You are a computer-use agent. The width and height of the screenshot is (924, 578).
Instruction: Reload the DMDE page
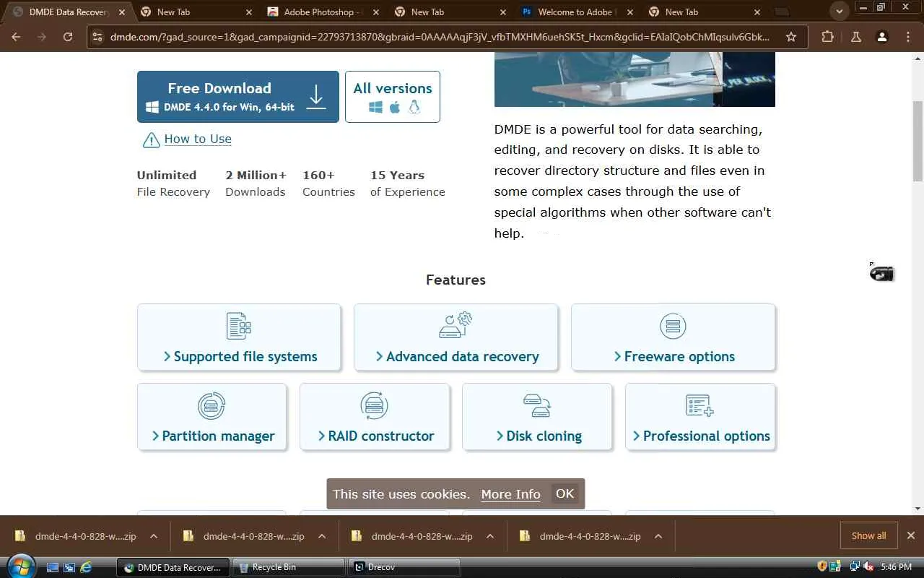(68, 37)
